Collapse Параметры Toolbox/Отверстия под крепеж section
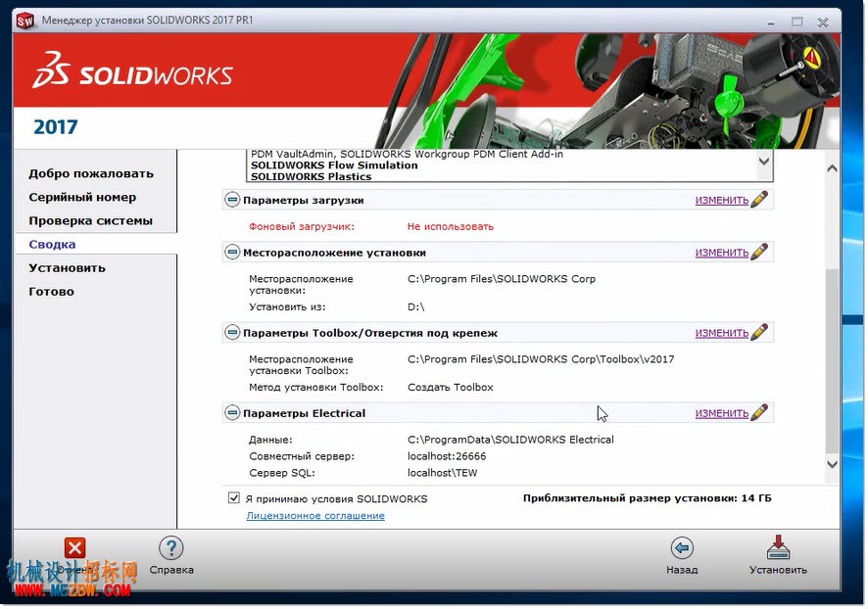 pos(232,333)
